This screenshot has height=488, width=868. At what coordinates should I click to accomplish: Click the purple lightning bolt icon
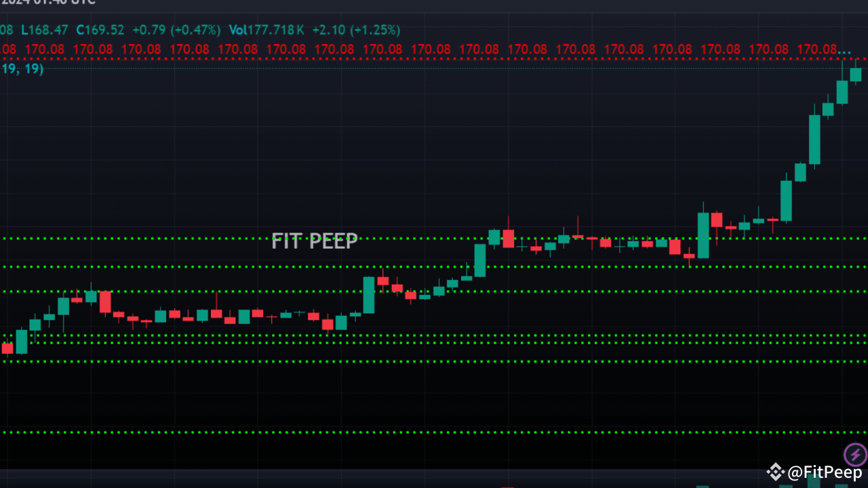[855, 455]
